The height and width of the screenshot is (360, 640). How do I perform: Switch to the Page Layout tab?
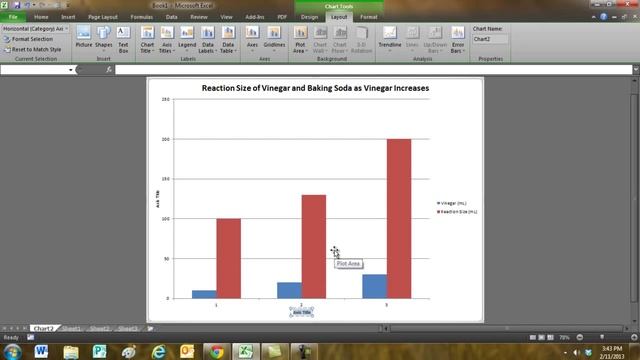(x=102, y=17)
